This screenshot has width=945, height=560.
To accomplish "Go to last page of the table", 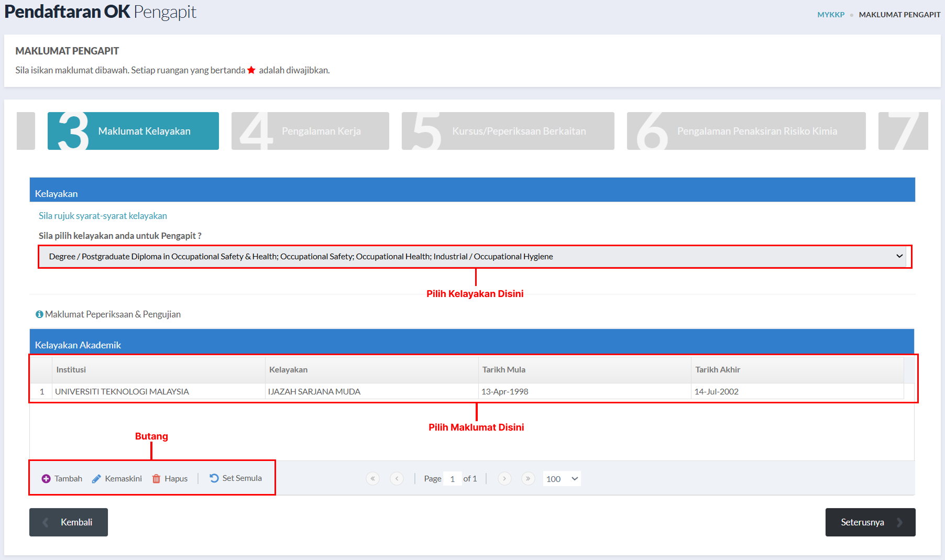I will (x=528, y=478).
